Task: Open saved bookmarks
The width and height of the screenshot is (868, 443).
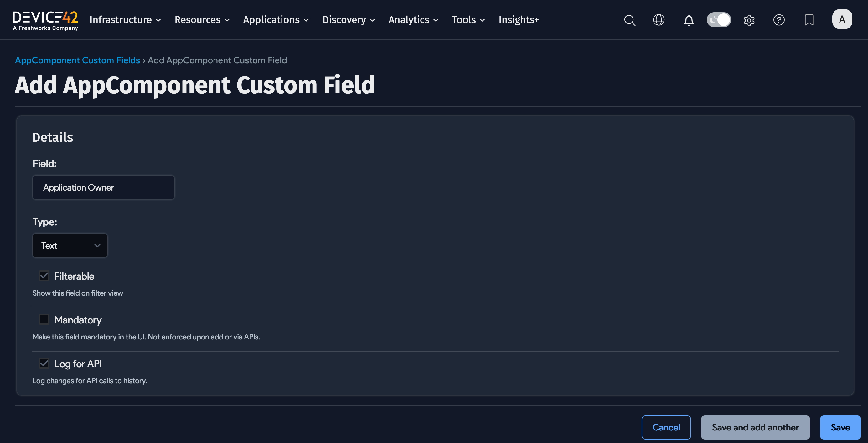Action: 809,20
